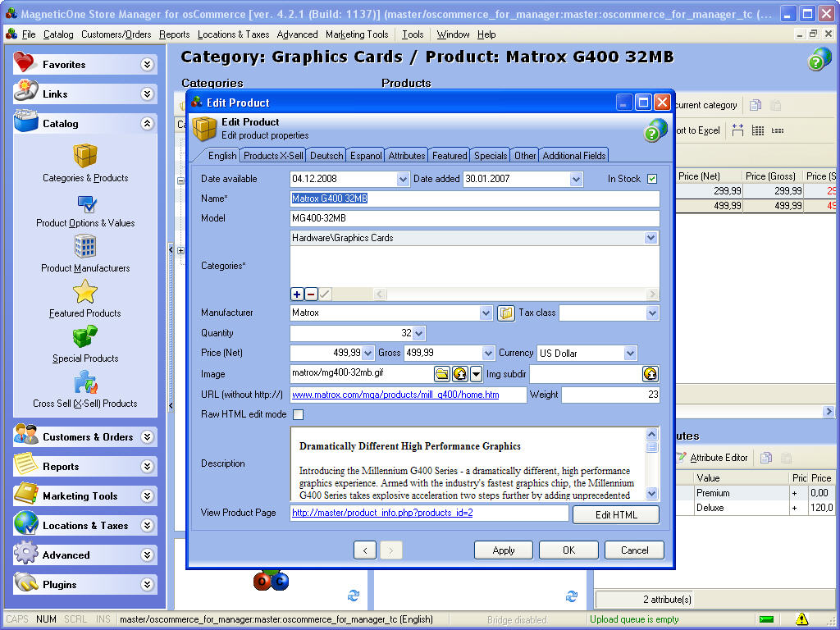The width and height of the screenshot is (840, 630).
Task: Toggle the In Stock checkbox
Action: pos(652,179)
